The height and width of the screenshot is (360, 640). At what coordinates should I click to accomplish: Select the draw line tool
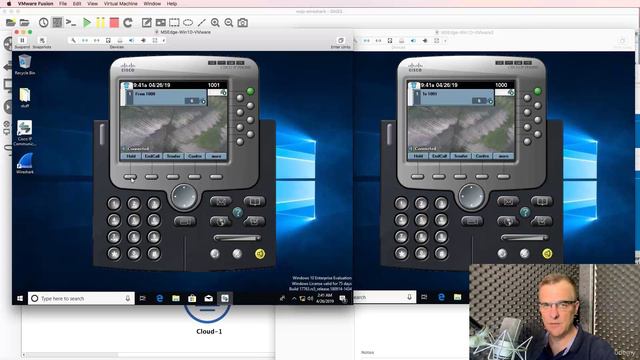(201, 22)
